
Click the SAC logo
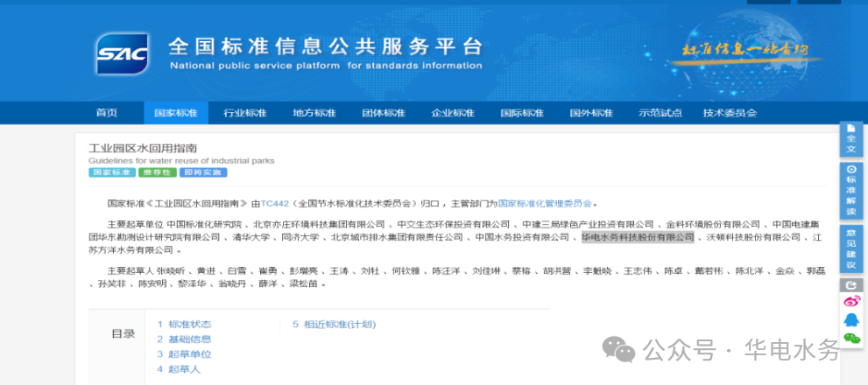pos(123,53)
